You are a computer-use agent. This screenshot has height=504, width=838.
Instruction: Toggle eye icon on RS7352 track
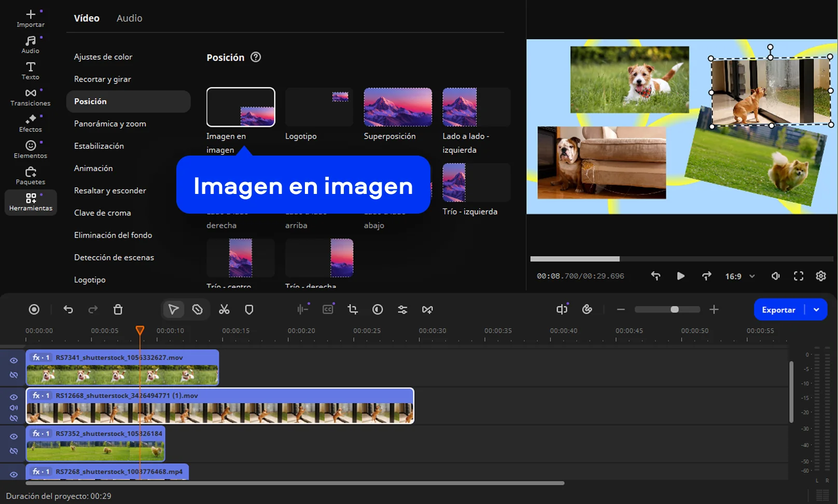[x=14, y=437]
